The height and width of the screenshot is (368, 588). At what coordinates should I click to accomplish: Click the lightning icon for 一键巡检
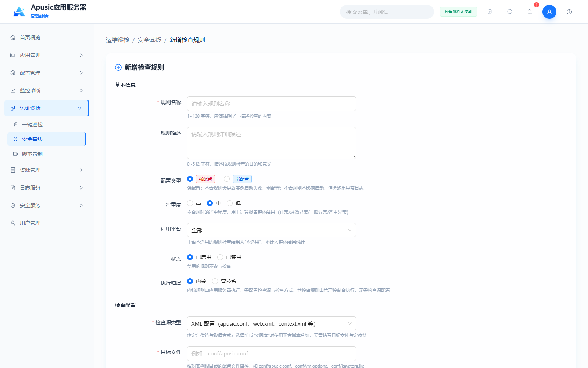15,124
